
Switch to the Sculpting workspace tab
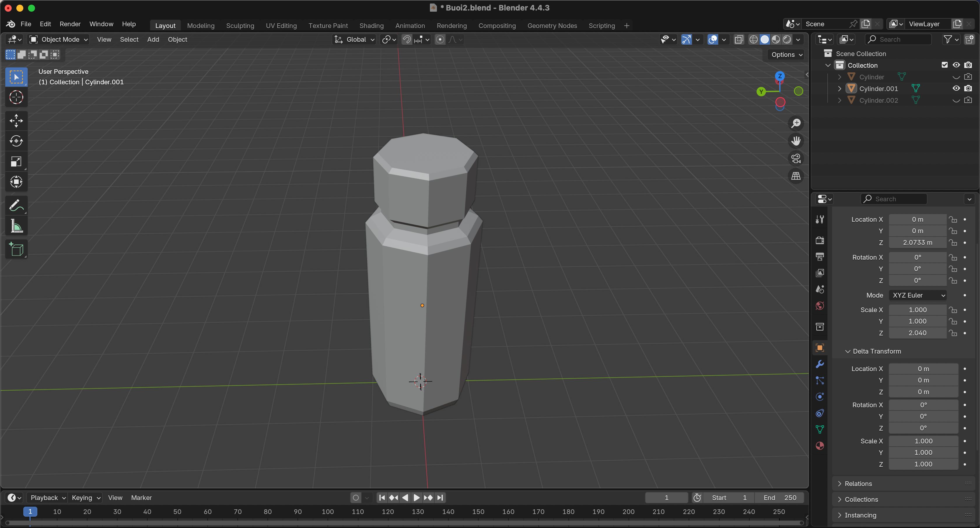[x=240, y=25]
